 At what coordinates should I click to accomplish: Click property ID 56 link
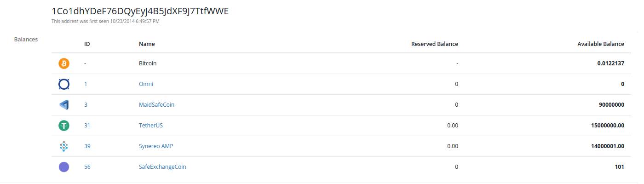(x=87, y=167)
